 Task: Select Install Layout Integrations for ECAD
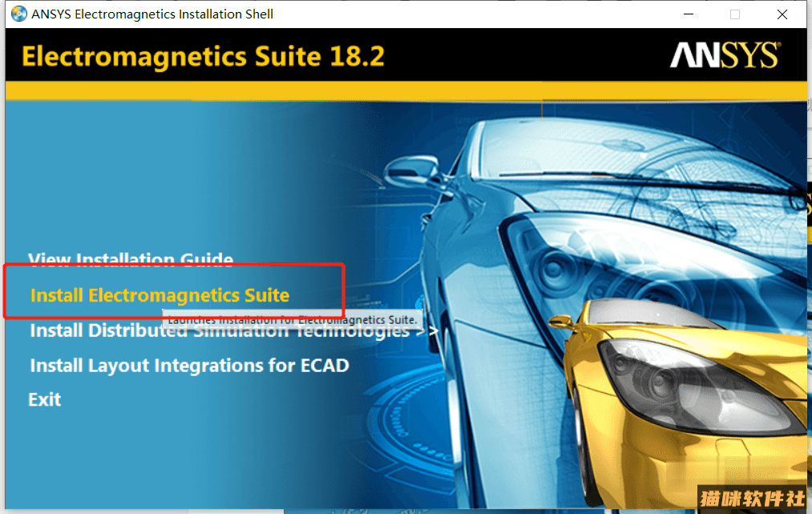pos(189,366)
